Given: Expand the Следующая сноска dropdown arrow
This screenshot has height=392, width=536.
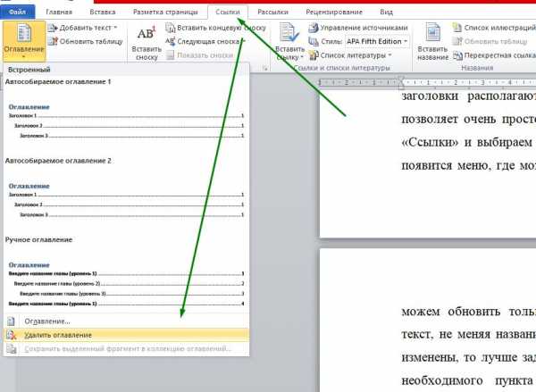Looking at the screenshot, I should pos(243,41).
